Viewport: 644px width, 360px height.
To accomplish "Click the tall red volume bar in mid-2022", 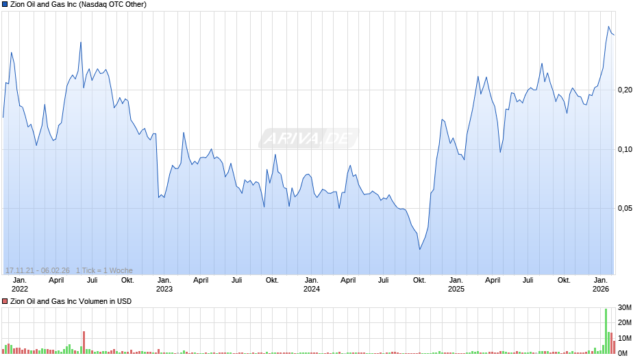I will (x=84, y=343).
